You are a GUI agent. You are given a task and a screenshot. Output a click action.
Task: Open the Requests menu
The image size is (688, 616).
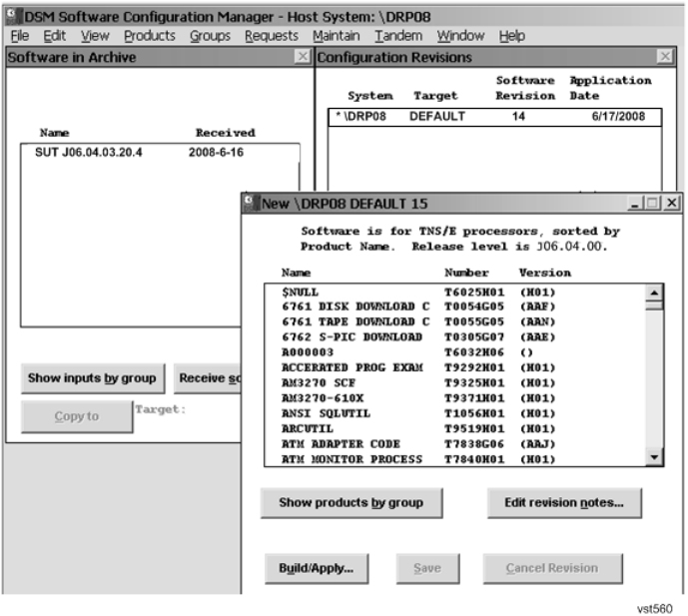click(x=273, y=36)
